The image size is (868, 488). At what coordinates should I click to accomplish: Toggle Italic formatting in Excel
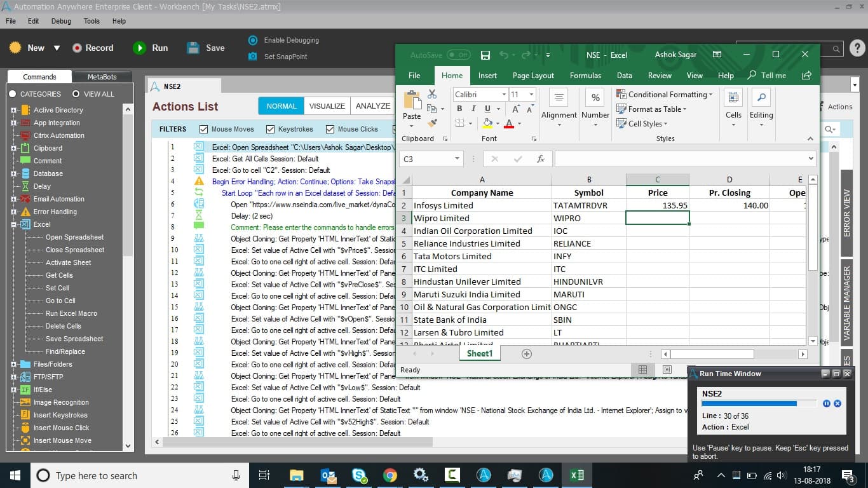[473, 109]
